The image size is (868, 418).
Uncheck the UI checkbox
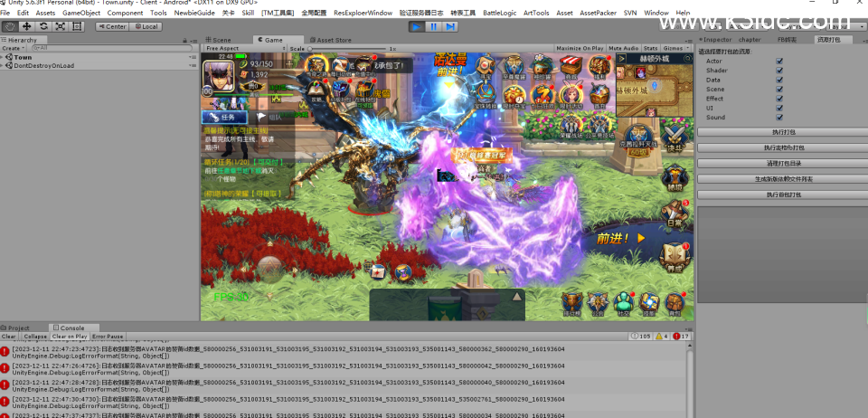point(779,108)
